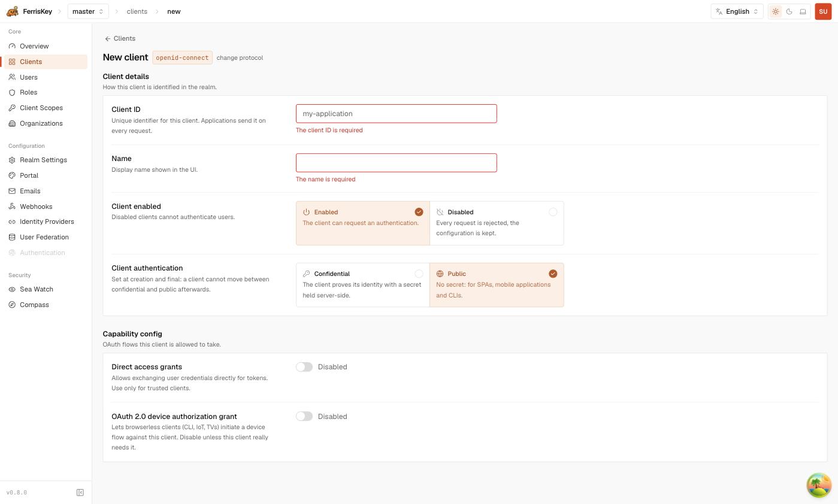Open the master realm dropdown

pyautogui.click(x=88, y=11)
